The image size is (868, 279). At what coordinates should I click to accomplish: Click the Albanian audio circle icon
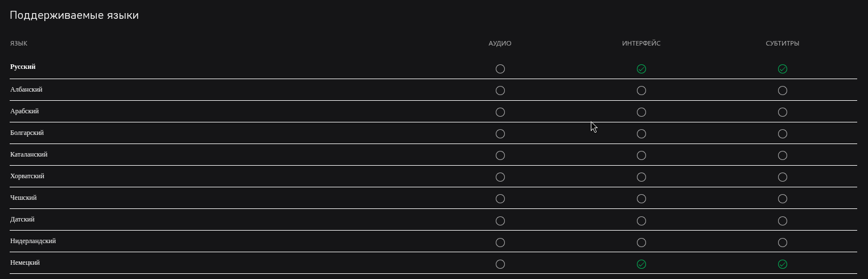tap(500, 91)
